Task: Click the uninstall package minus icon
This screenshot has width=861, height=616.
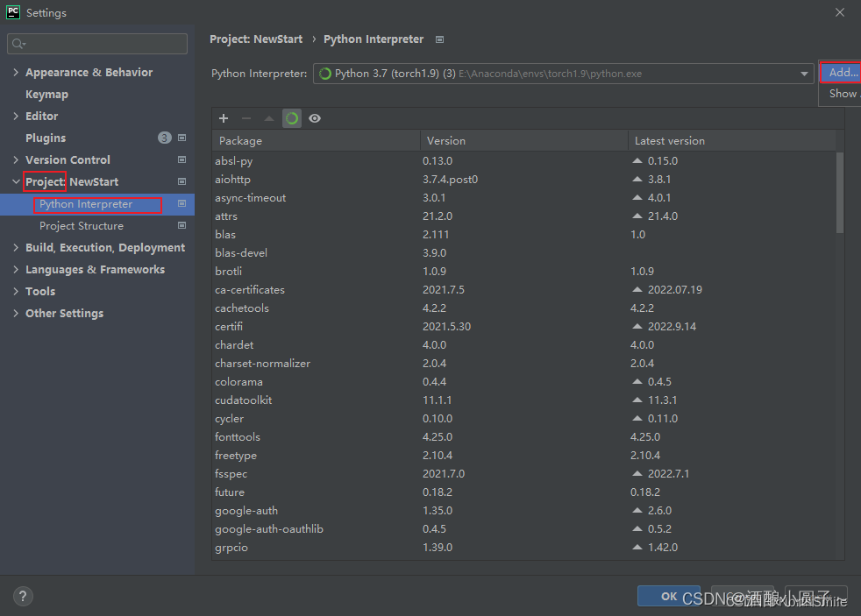Action: pos(246,118)
